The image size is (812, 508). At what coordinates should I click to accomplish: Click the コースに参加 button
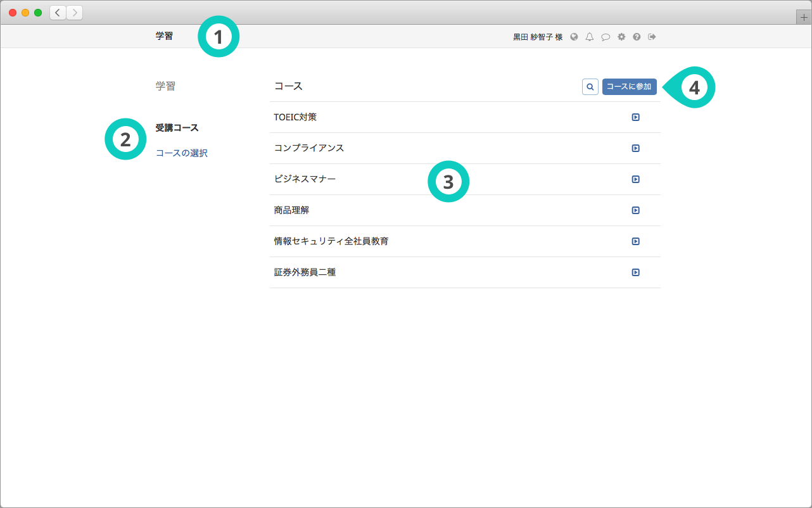coord(629,87)
